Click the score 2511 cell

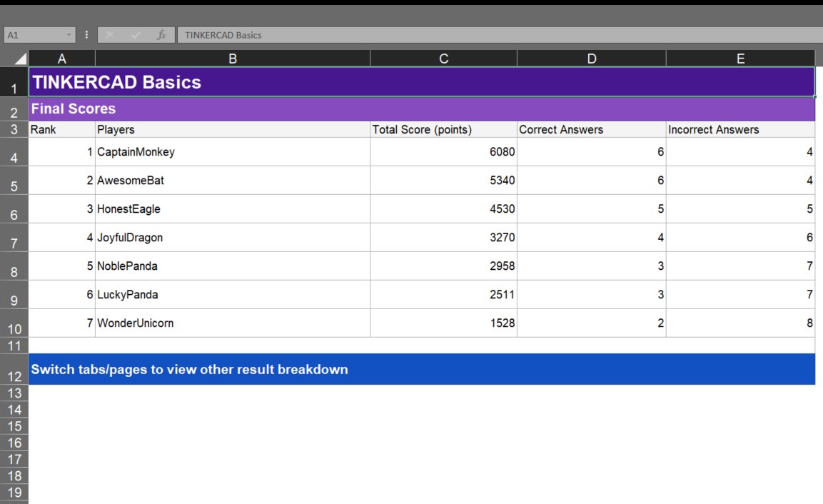pyautogui.click(x=443, y=295)
